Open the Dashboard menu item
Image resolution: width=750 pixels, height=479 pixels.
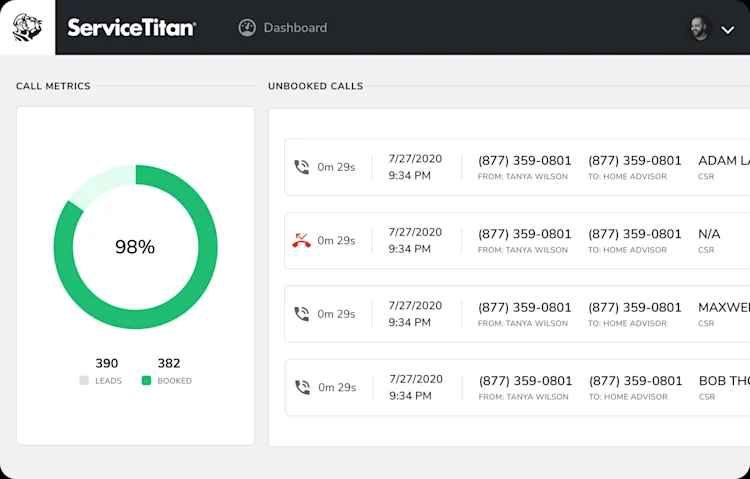pyautogui.click(x=283, y=28)
